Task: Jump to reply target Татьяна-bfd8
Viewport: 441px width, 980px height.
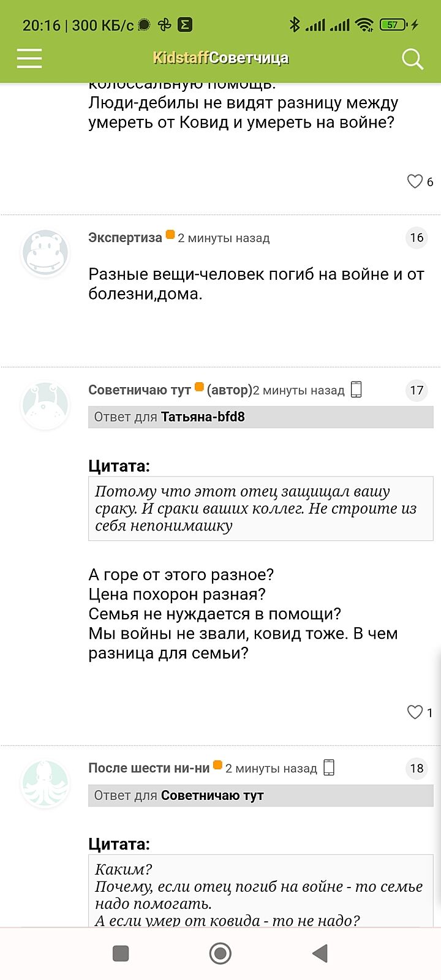Action: (x=203, y=417)
